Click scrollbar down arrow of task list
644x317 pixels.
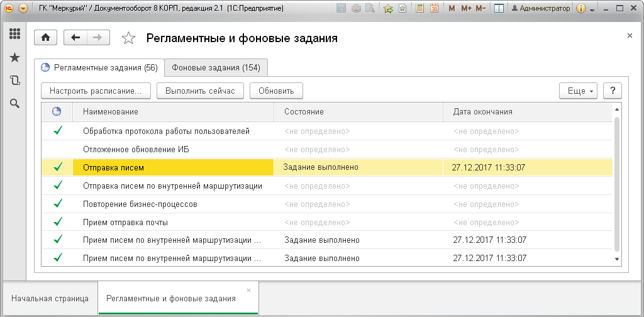click(x=616, y=259)
